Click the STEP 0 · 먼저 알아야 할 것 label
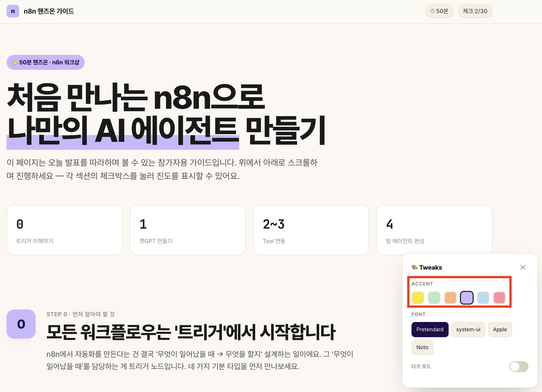 click(80, 314)
